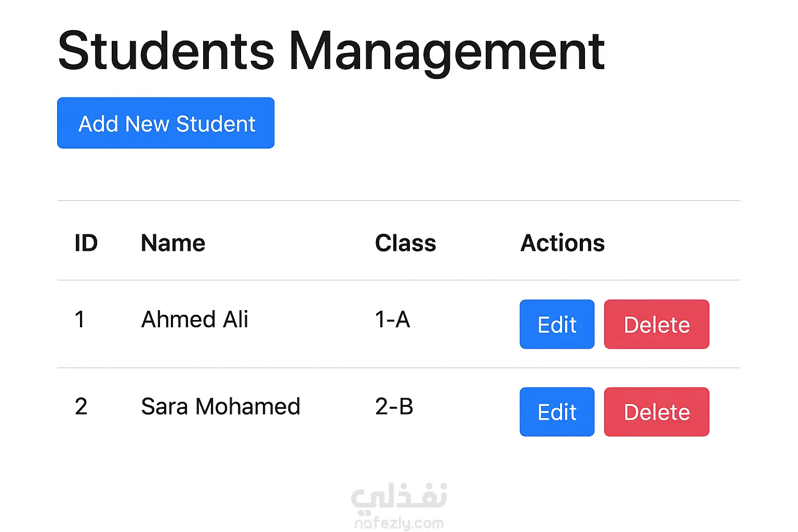Select the Sara Mohamed name cell
The height and width of the screenshot is (532, 798).
[x=221, y=407]
